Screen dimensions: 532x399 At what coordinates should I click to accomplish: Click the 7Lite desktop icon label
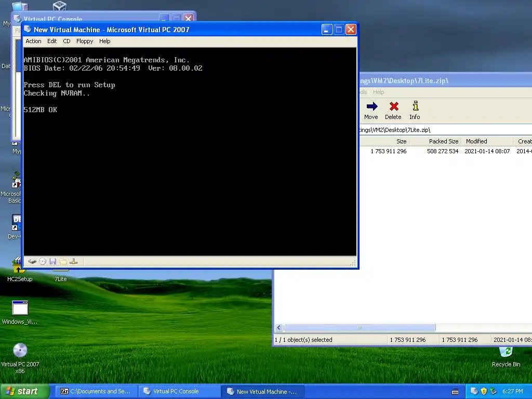[x=61, y=279]
